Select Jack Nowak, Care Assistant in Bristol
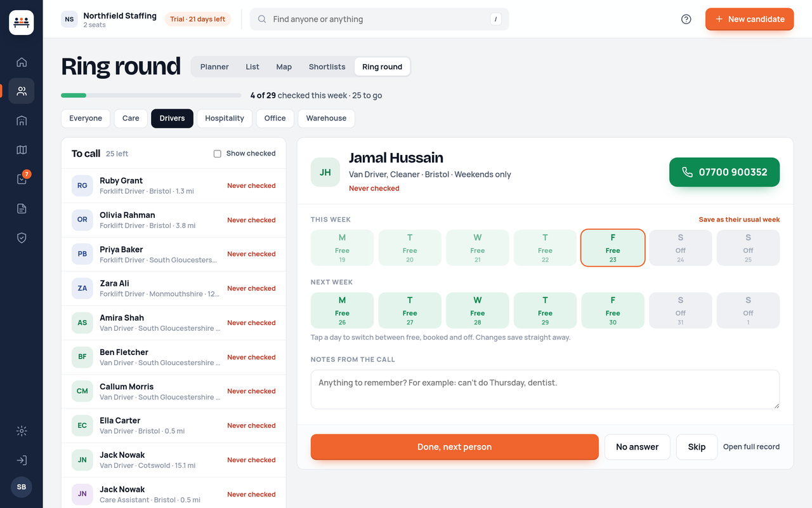812x508 pixels. (x=174, y=494)
